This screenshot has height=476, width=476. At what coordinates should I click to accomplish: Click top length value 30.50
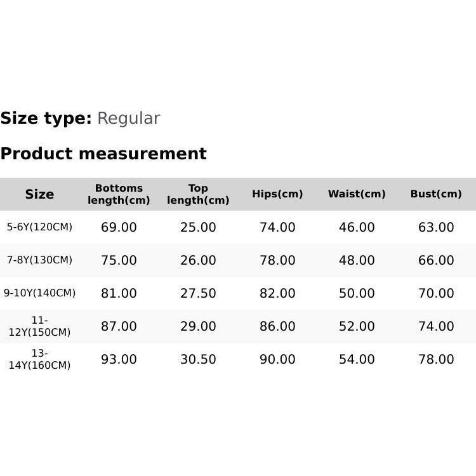tap(198, 359)
